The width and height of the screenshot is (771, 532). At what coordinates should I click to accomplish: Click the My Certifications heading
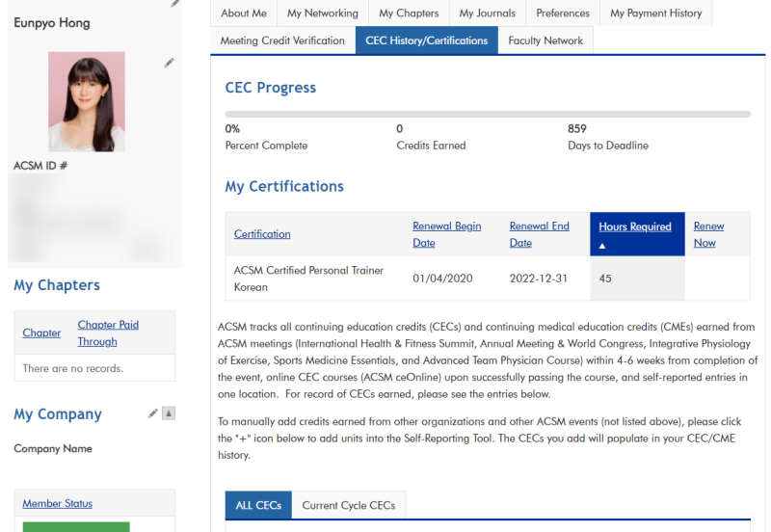284,186
